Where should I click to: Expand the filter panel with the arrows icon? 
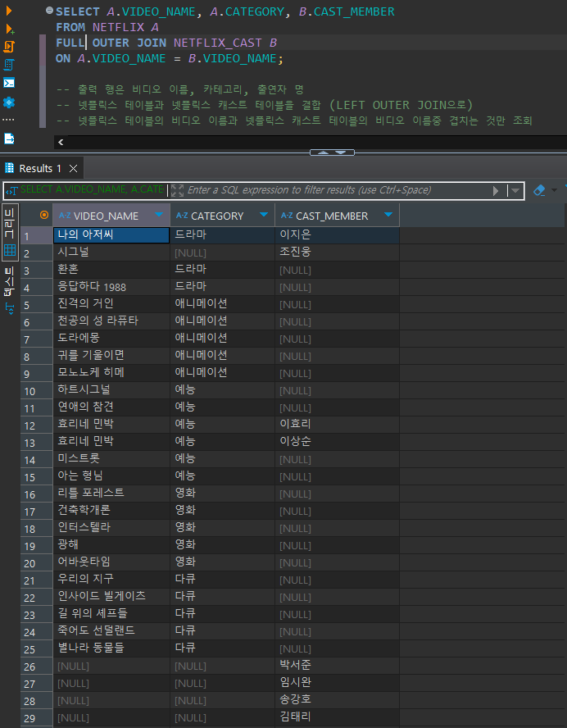point(177,190)
